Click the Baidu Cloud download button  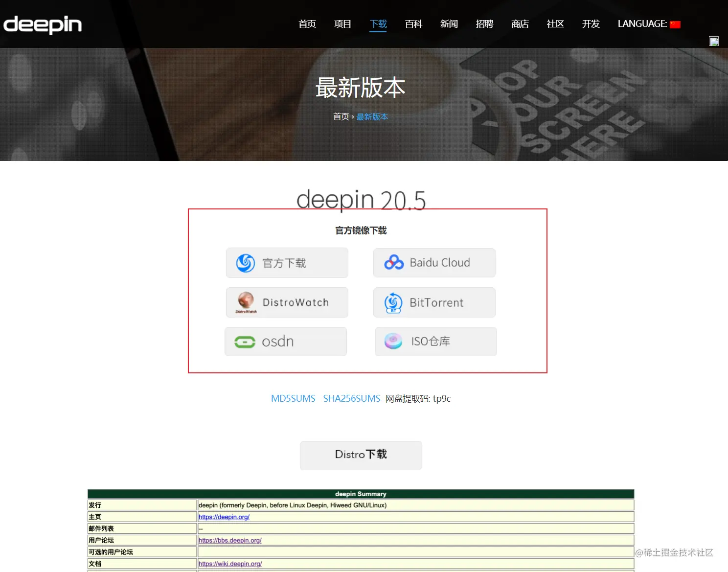pos(434,263)
